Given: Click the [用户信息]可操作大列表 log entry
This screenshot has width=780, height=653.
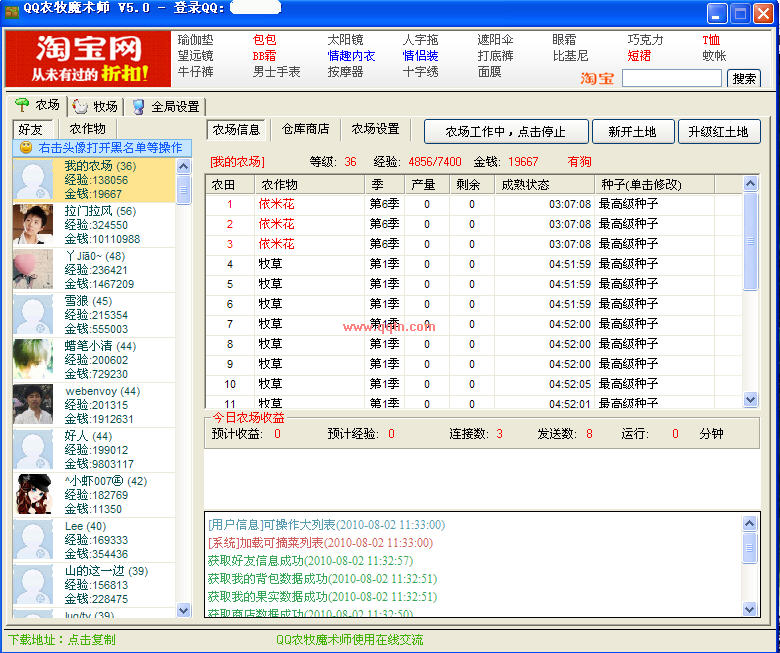Looking at the screenshot, I should tap(326, 525).
